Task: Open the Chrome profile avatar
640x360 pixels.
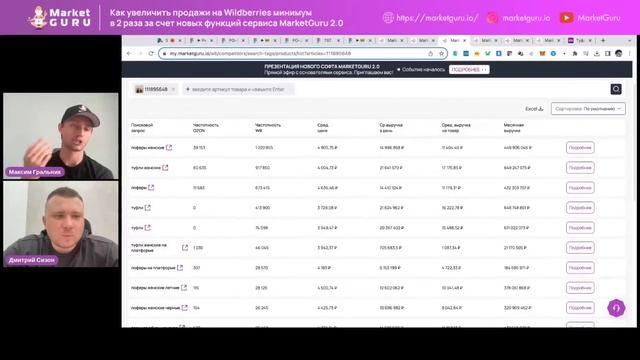Action: [x=619, y=53]
